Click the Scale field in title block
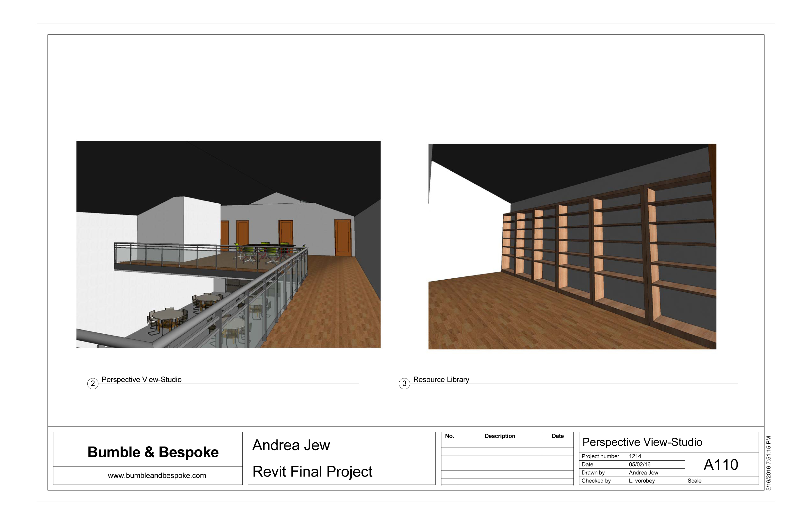812x525 pixels. pos(694,481)
